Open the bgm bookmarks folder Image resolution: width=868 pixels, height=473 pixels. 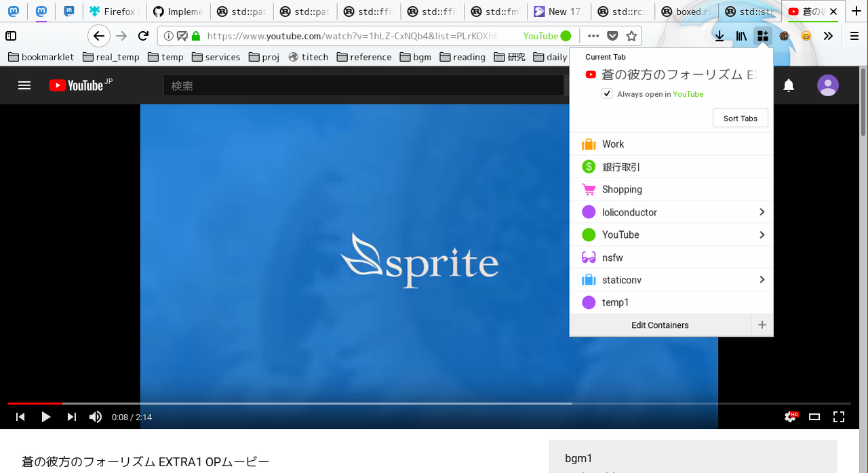(415, 57)
